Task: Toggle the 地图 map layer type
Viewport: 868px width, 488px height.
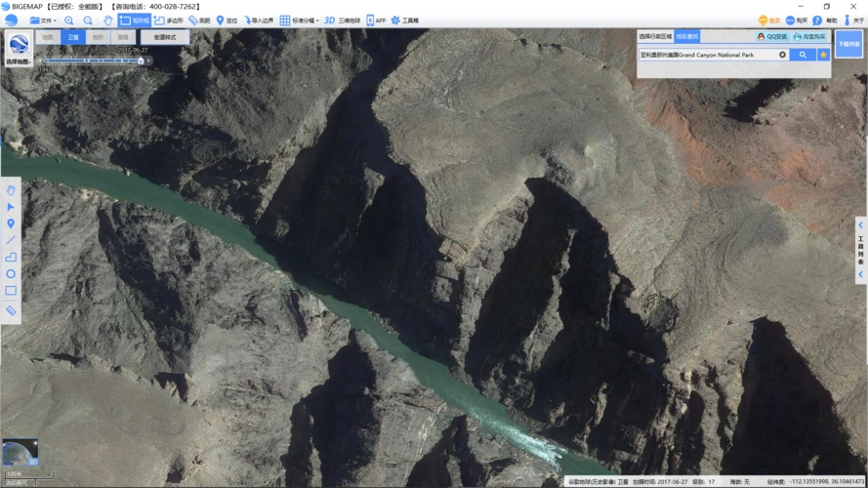Action: coord(48,37)
